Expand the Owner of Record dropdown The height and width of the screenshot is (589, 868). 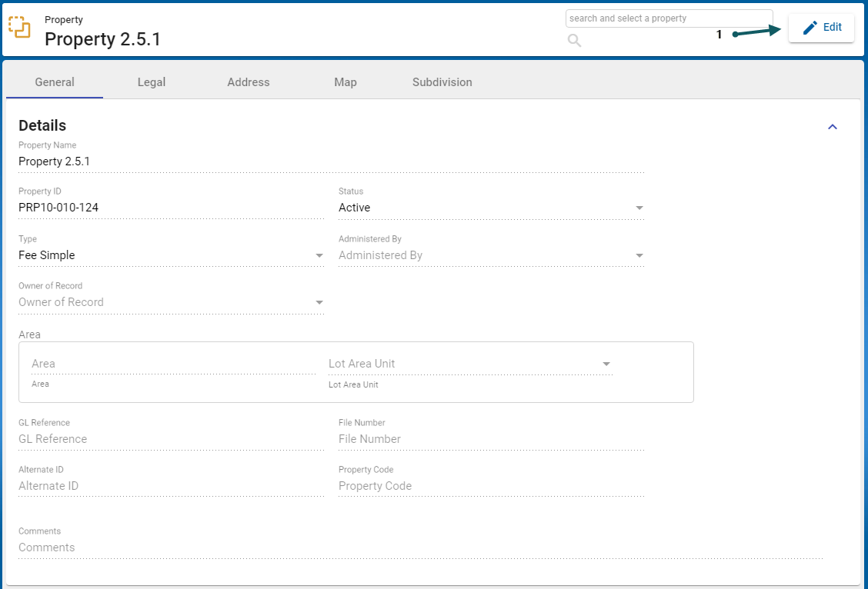pyautogui.click(x=171, y=302)
